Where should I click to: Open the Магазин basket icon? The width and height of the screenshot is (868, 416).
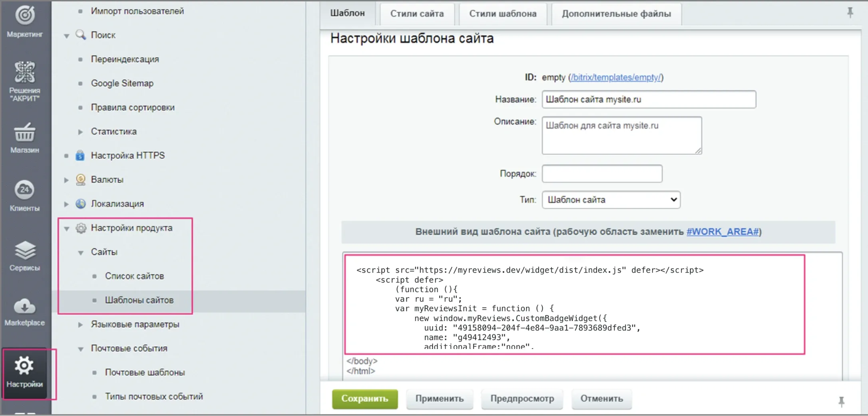(25, 133)
